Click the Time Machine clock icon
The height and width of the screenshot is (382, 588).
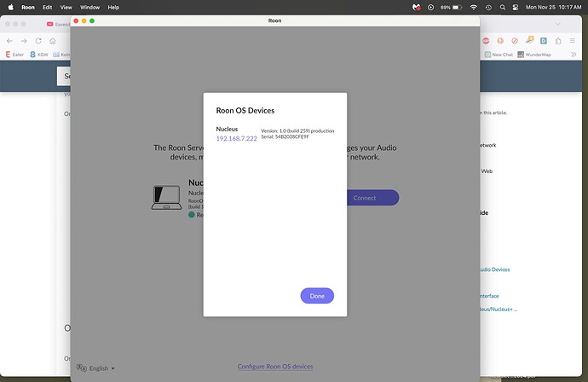coord(488,7)
